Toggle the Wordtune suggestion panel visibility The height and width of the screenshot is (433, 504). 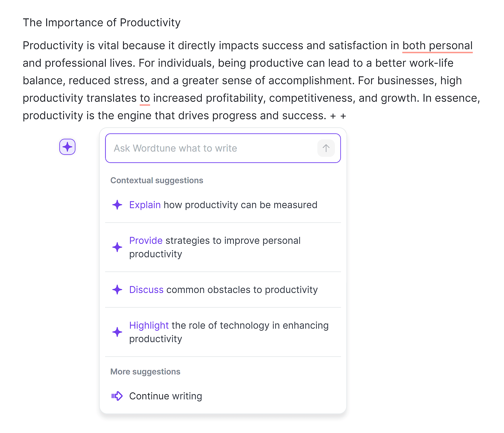click(67, 146)
